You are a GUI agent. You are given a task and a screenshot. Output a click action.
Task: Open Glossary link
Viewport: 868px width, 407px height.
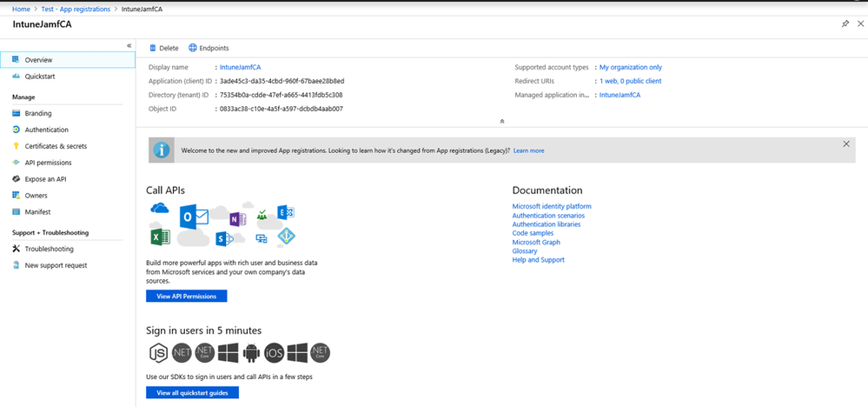(x=525, y=250)
